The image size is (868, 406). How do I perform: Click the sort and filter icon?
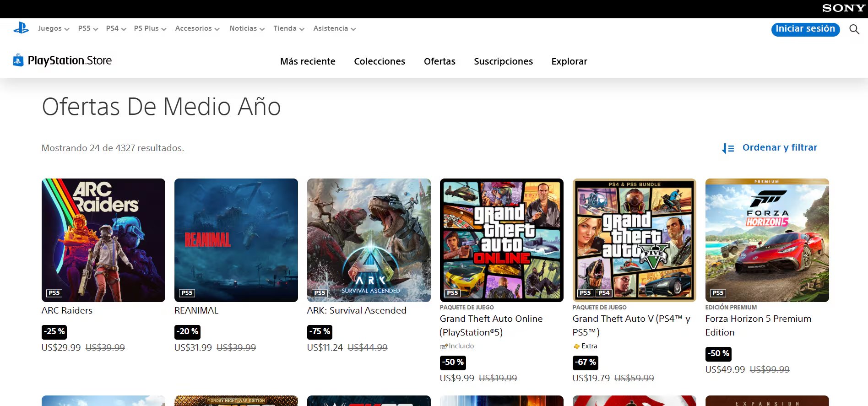click(728, 148)
